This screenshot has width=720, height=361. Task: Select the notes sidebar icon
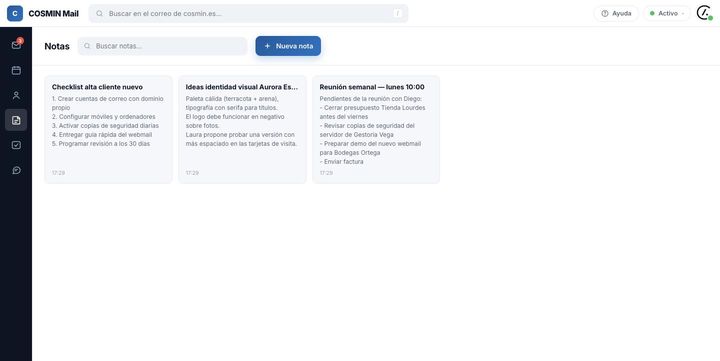click(16, 120)
